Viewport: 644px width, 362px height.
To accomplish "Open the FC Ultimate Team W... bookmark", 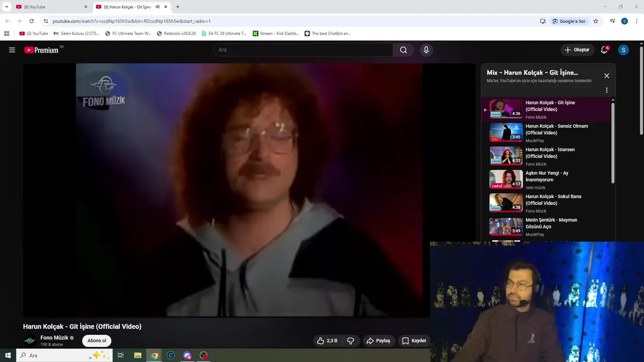I will tap(128, 34).
